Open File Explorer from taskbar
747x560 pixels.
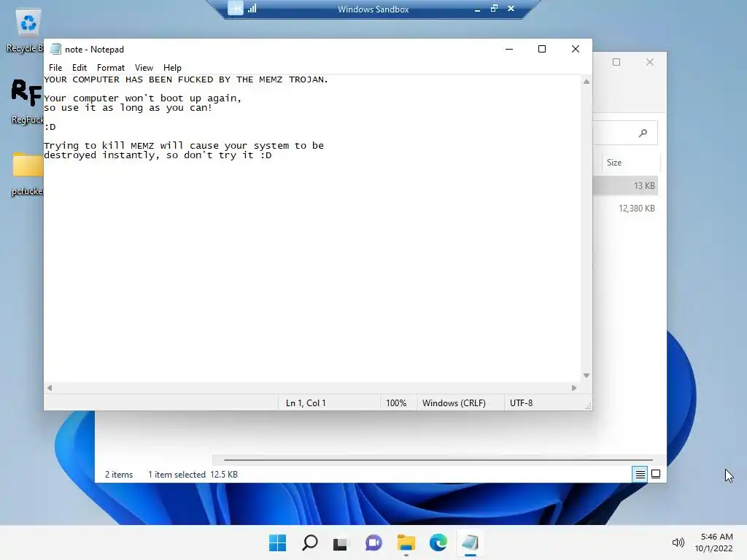pyautogui.click(x=406, y=542)
